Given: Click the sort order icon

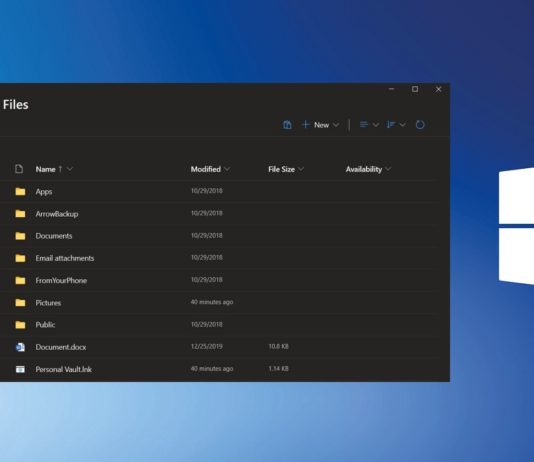Looking at the screenshot, I should 391,125.
